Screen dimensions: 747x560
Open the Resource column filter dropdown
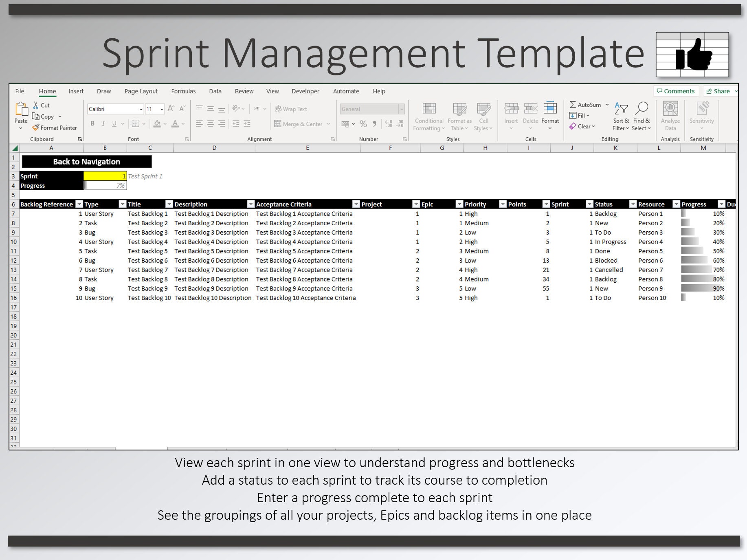coord(677,204)
